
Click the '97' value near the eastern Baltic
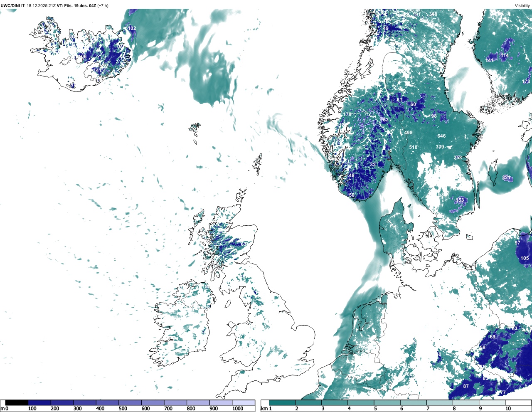[517, 243]
